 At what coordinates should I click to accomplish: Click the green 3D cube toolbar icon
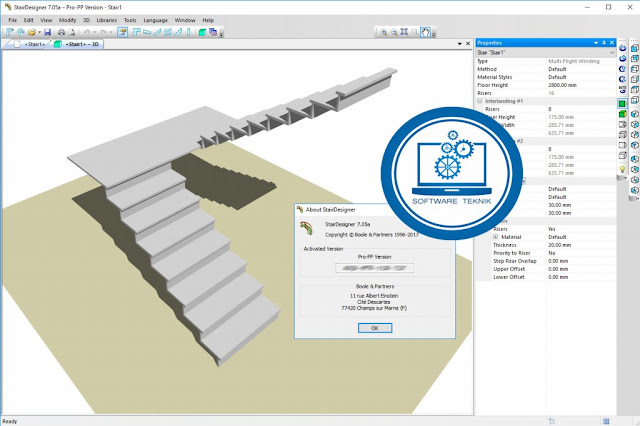(202, 32)
